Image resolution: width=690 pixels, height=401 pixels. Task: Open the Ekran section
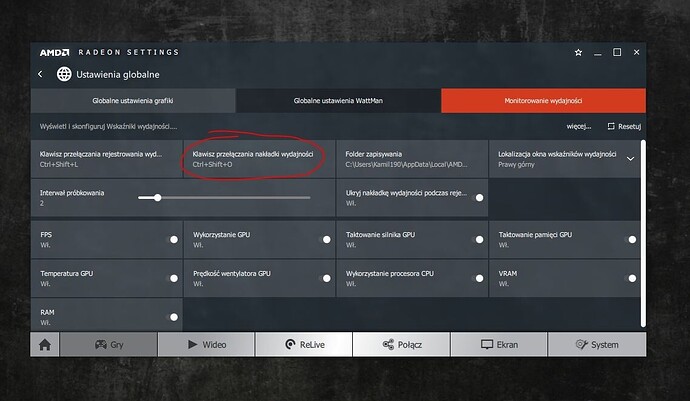click(x=499, y=345)
